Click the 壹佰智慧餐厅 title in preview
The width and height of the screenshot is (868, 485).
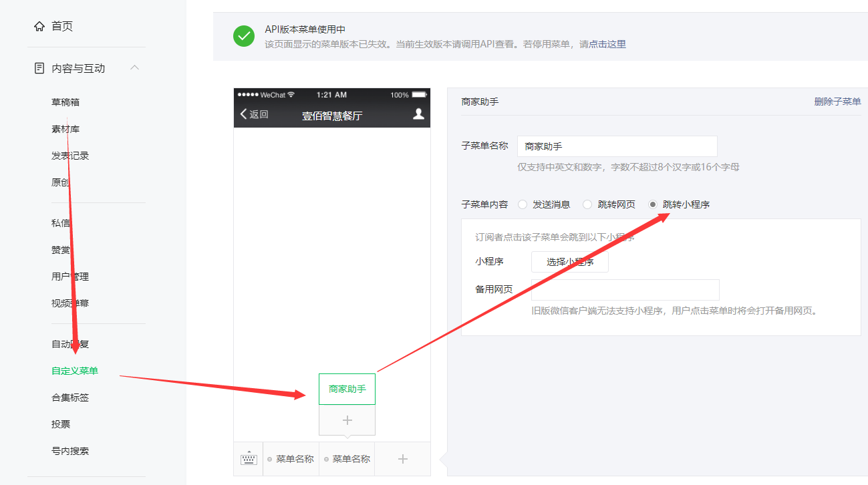[332, 116]
